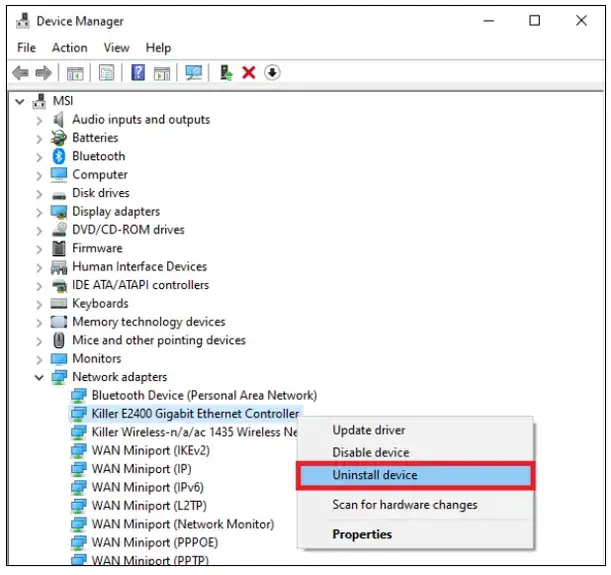Click the Human Interface Devices icon
This screenshot has width=611, height=575.
click(x=59, y=267)
